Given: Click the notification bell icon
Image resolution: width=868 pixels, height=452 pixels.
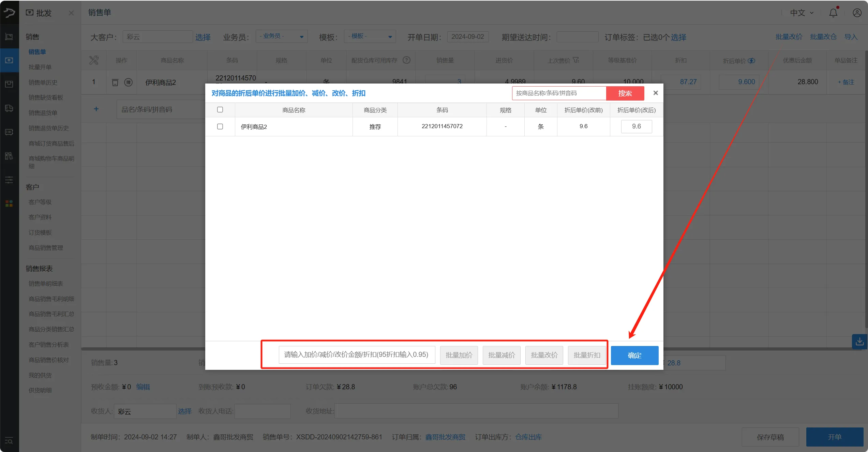Looking at the screenshot, I should (x=833, y=13).
